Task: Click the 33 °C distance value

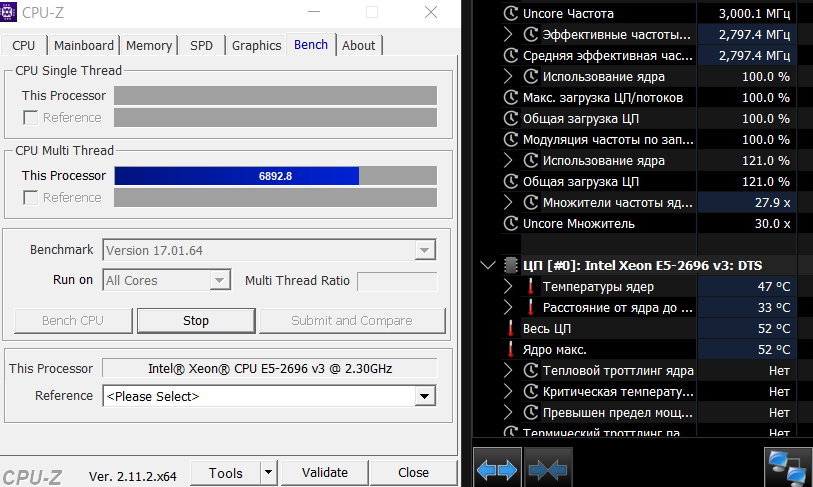Action: (774, 308)
